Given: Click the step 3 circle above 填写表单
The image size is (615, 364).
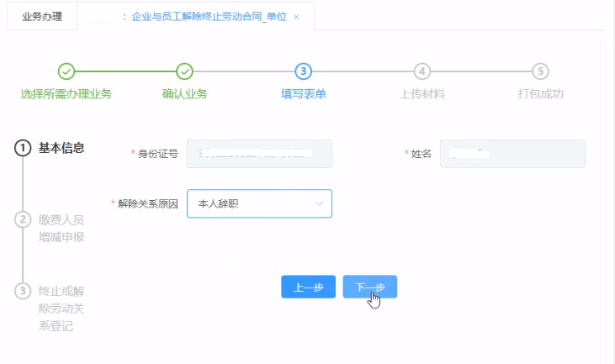Looking at the screenshot, I should pos(304,71).
